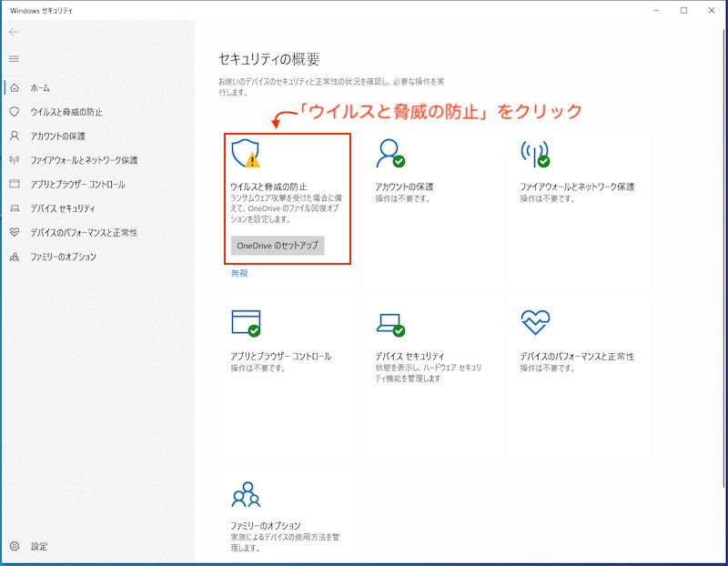Open the デバイスのパフォーマンスと正常性 tile title

point(577,356)
